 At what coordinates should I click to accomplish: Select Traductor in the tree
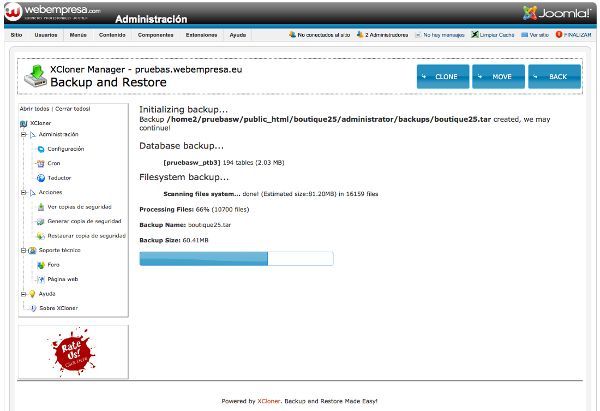pos(59,178)
